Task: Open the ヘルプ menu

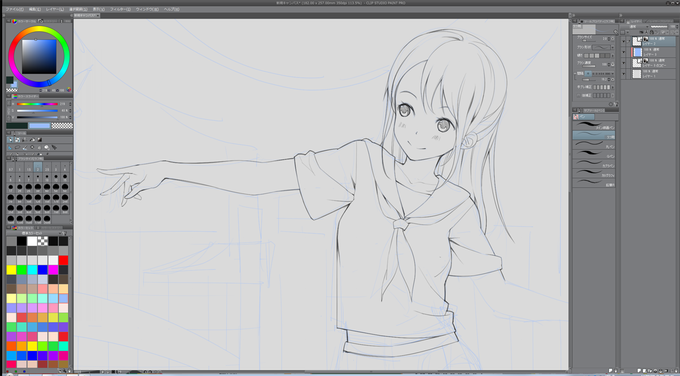Action: click(x=172, y=9)
